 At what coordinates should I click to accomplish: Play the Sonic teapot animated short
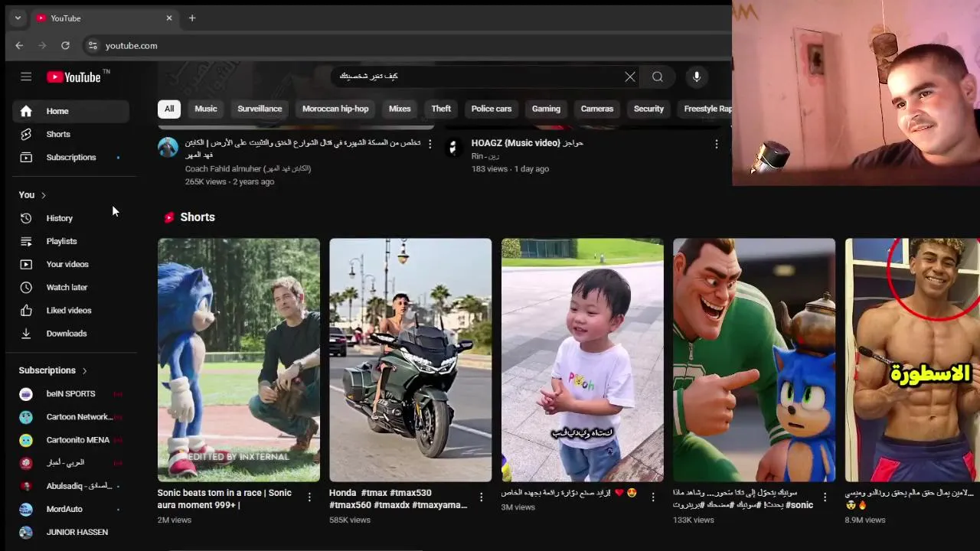[754, 360]
